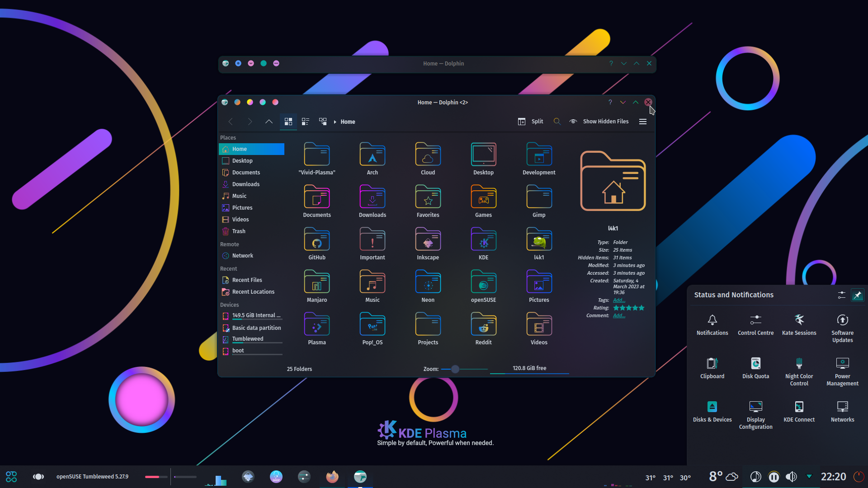The height and width of the screenshot is (488, 868).
Task: Click the search magnifier icon in Dolphin
Action: click(x=557, y=122)
